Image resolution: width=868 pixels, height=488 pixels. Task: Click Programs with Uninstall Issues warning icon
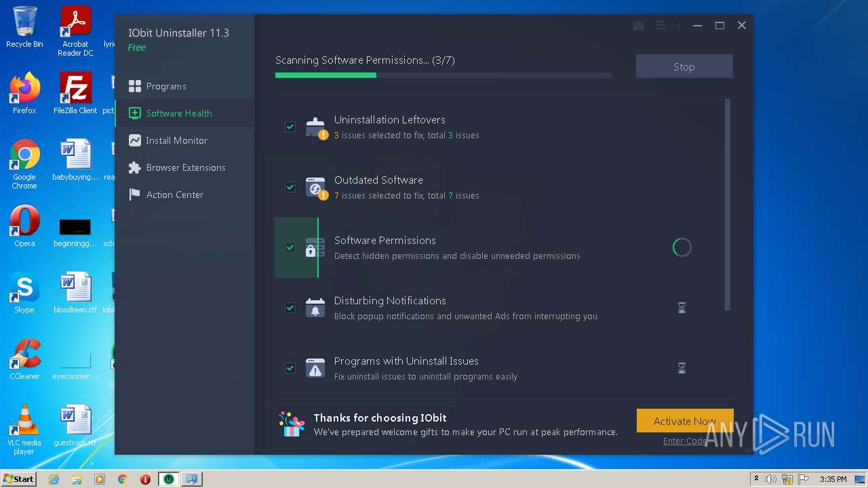tap(315, 368)
